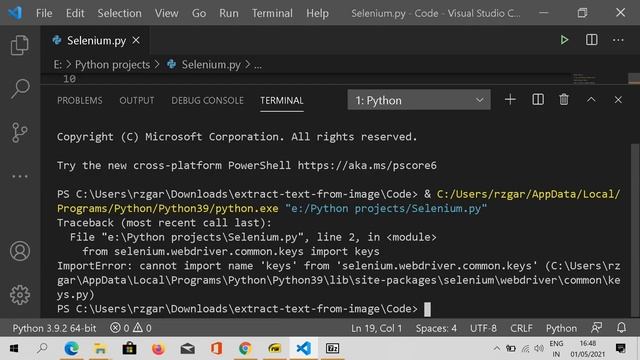Switch to the DEBUG CONSOLE tab
The height and width of the screenshot is (360, 640).
point(207,100)
